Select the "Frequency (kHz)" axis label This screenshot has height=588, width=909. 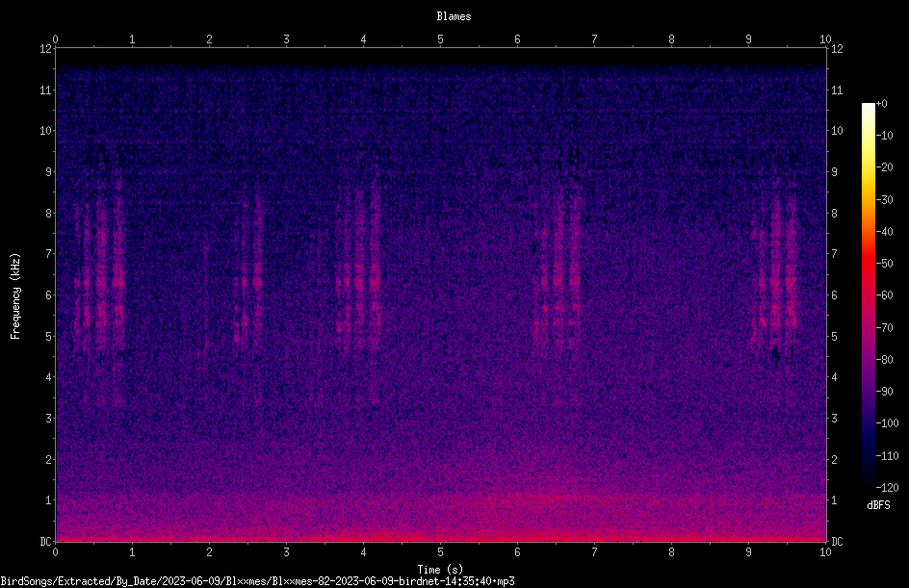(x=15, y=296)
